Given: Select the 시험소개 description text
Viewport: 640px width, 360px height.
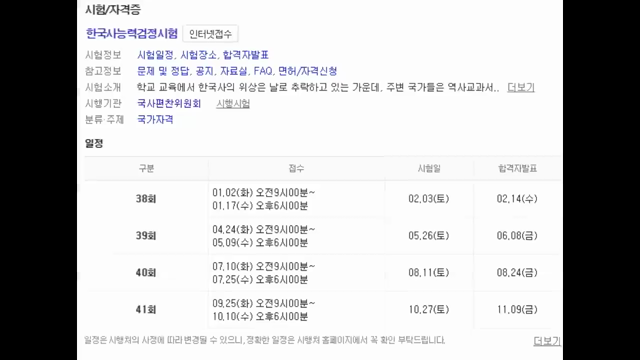Looking at the screenshot, I should coord(318,87).
